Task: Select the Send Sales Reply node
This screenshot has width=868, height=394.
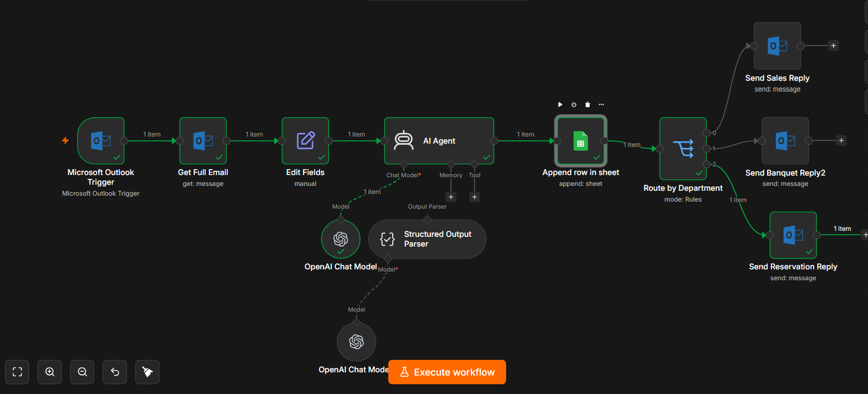Action: [777, 46]
